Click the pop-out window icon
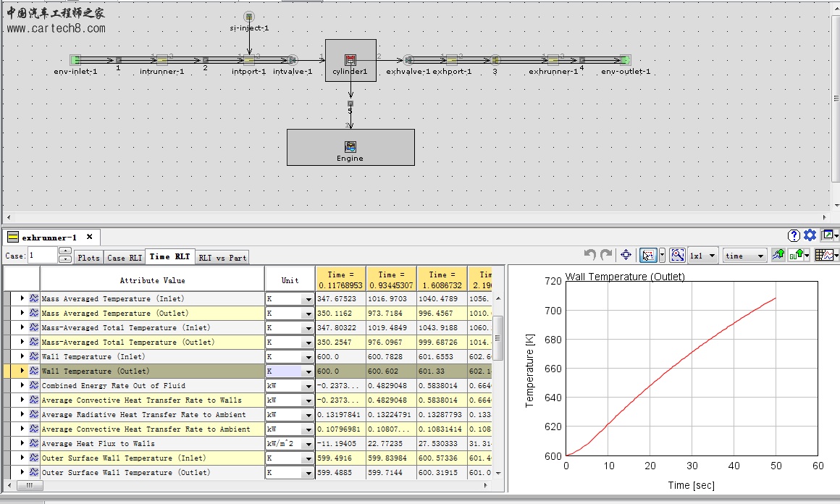This screenshot has height=504, width=840. click(828, 235)
